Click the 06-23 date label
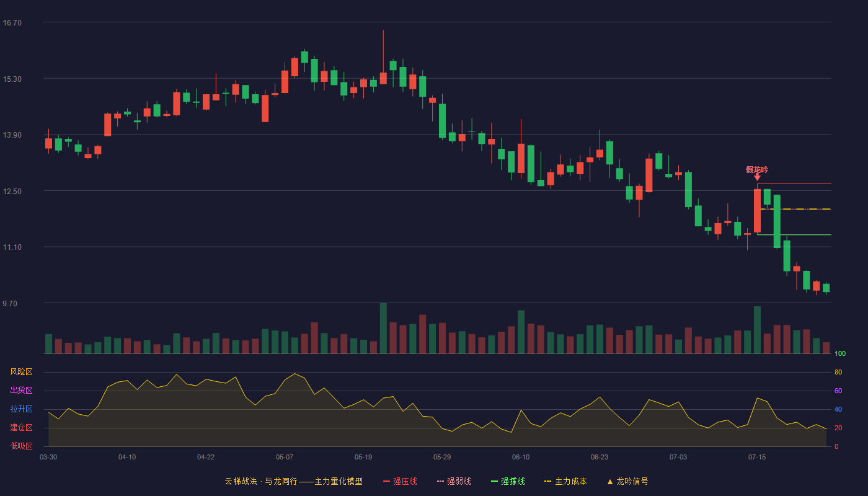 point(600,457)
